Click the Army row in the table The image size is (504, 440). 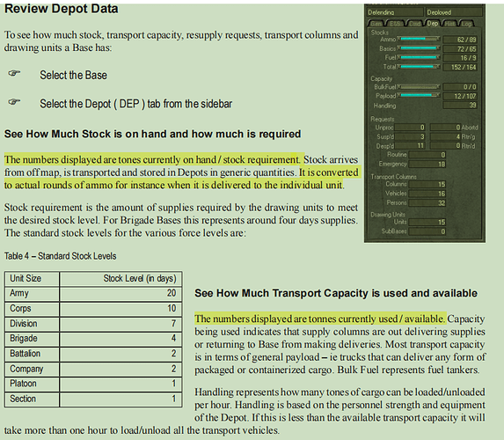[93, 294]
